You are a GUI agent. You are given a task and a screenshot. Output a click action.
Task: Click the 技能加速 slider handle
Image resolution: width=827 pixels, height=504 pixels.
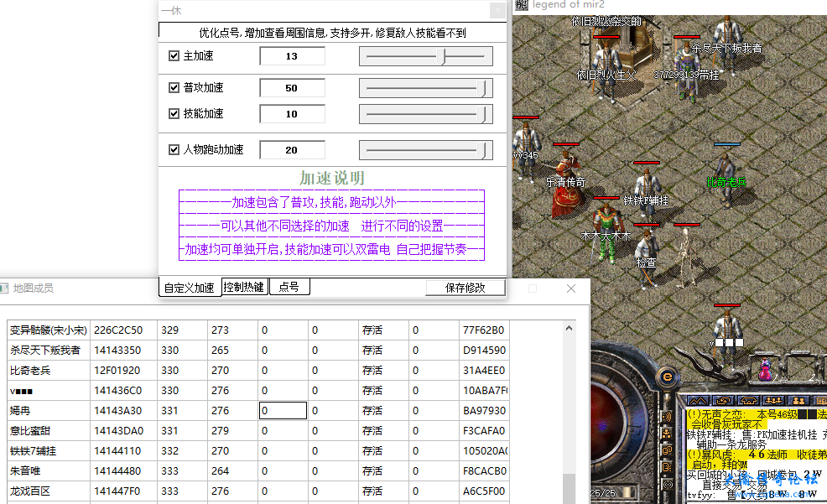coord(482,114)
